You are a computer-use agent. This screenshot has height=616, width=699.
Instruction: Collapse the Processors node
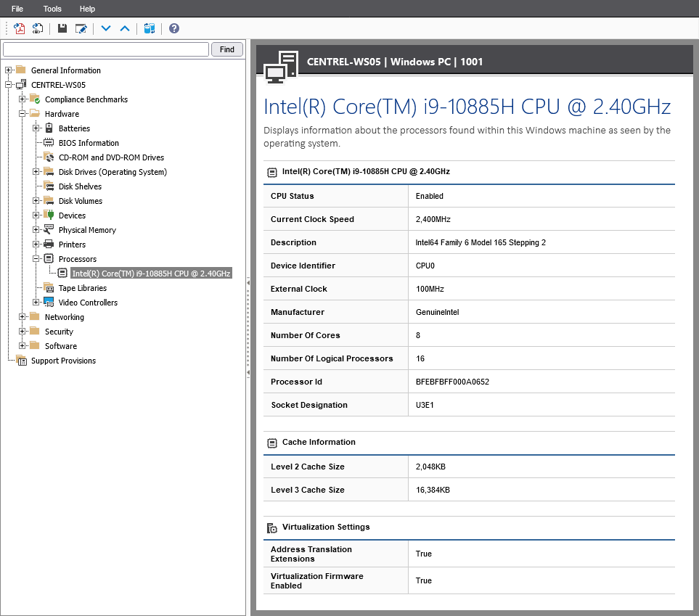(x=36, y=258)
